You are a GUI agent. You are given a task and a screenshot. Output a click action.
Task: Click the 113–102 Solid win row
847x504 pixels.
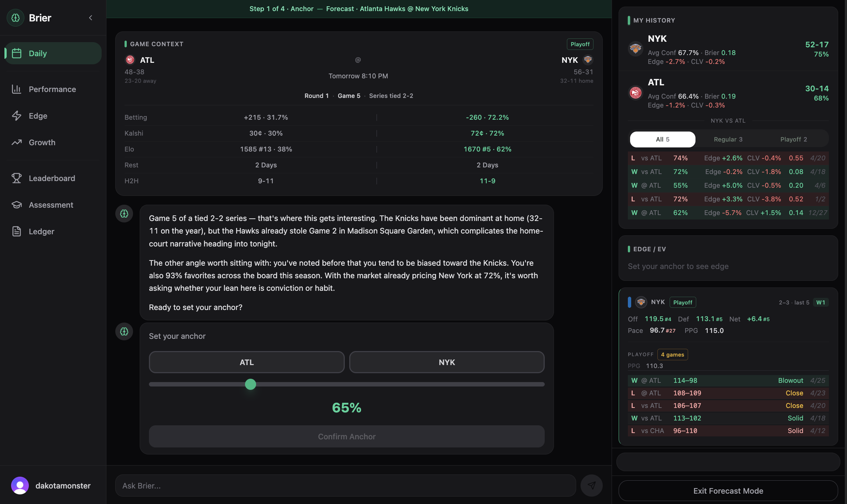(x=728, y=418)
